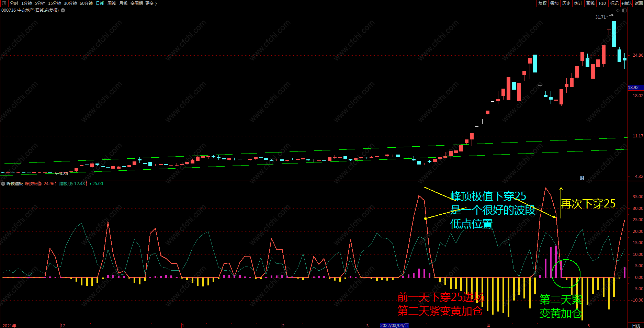The height and width of the screenshot is (328, 644).
Task: Click the 4.86 low price label
Action: pos(64,174)
